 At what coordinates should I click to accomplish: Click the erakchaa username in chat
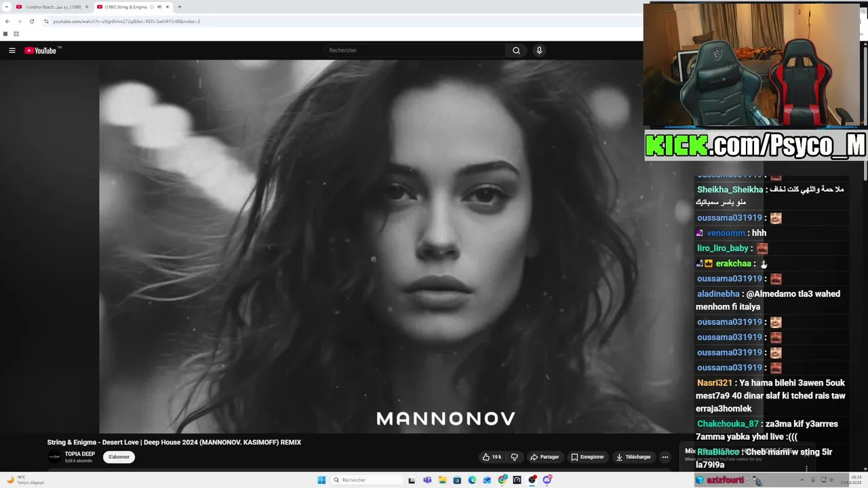point(733,264)
